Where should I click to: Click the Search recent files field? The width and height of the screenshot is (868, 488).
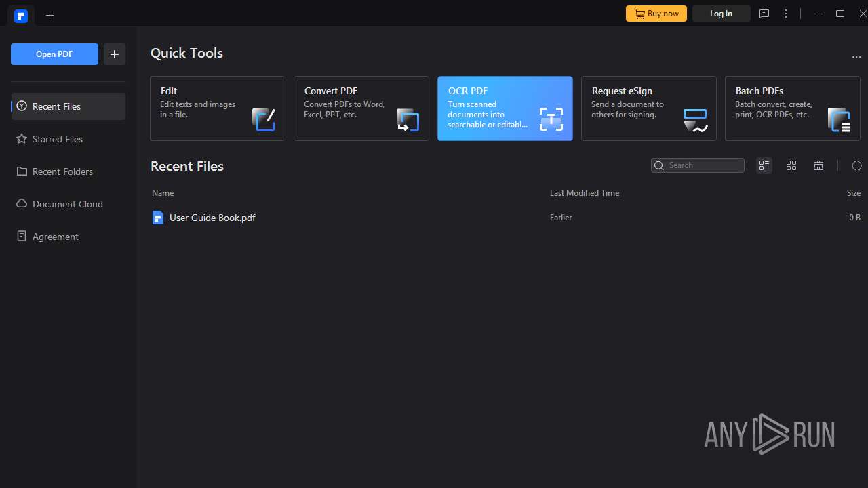pyautogui.click(x=698, y=165)
